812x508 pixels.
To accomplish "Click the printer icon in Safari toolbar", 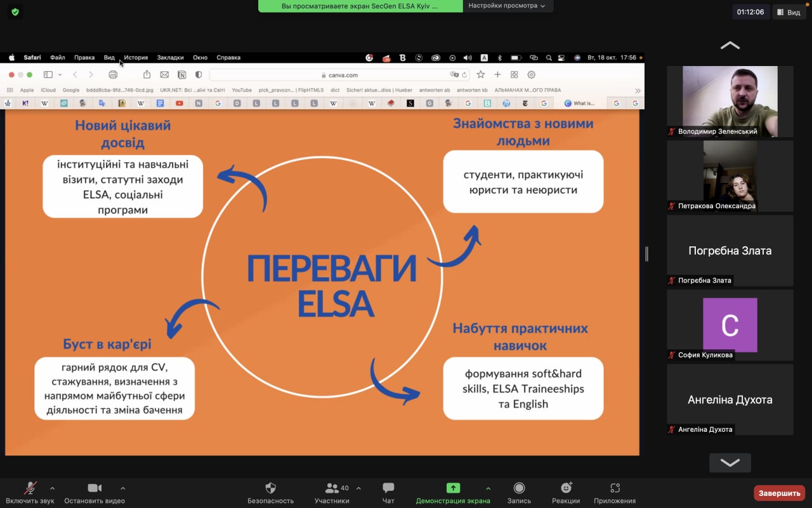I will click(x=113, y=75).
